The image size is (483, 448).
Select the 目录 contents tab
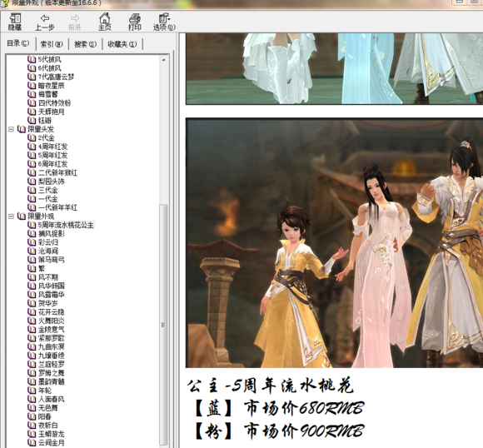pyautogui.click(x=18, y=43)
